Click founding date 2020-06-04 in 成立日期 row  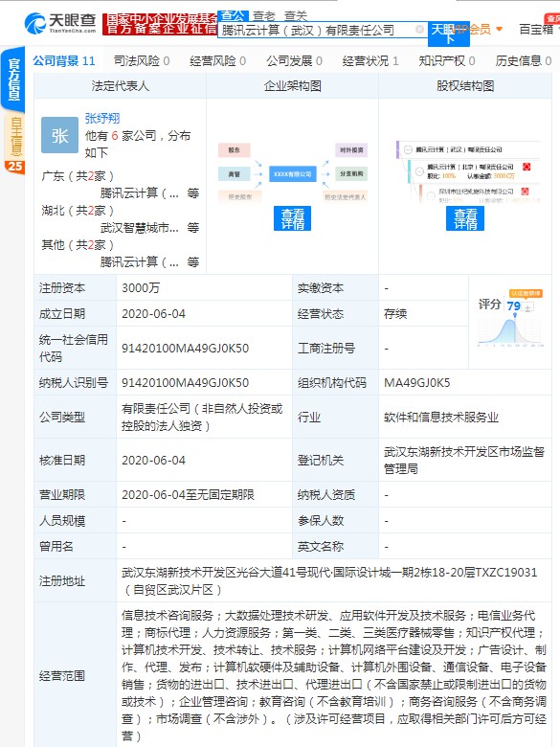pos(153,314)
